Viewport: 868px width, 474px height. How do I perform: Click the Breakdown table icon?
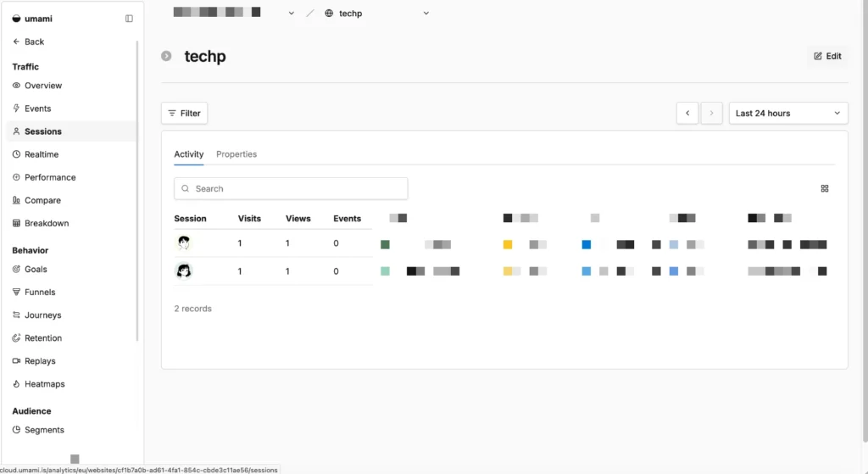coord(16,223)
